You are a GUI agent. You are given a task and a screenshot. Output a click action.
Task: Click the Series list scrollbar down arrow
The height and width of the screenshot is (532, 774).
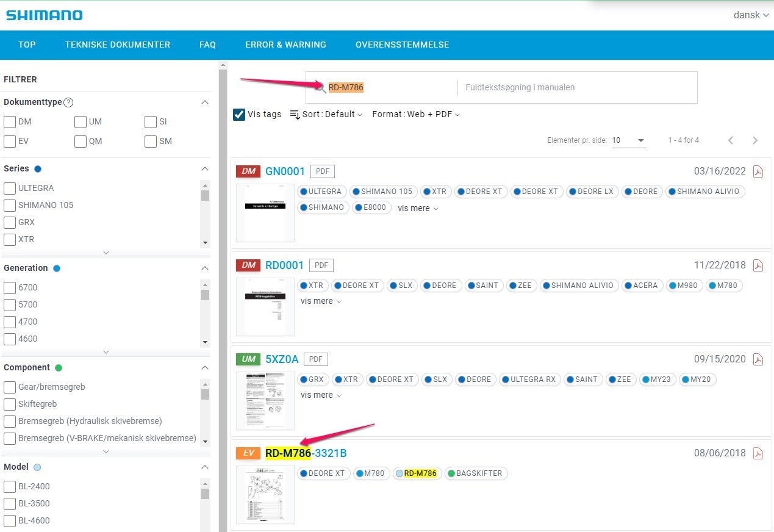205,243
